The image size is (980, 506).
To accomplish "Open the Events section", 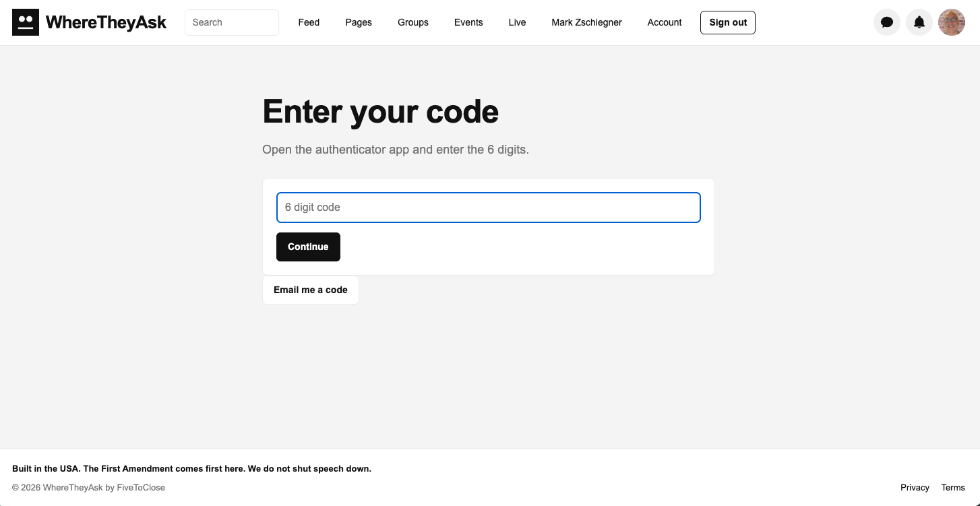I will (x=468, y=22).
